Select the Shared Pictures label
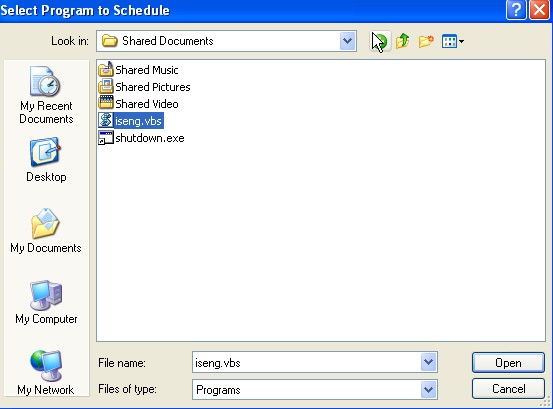 153,87
